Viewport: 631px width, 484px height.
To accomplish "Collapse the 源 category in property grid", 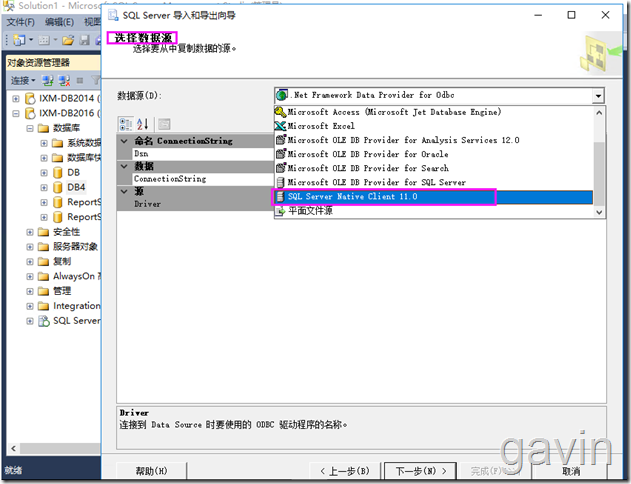I will click(124, 191).
